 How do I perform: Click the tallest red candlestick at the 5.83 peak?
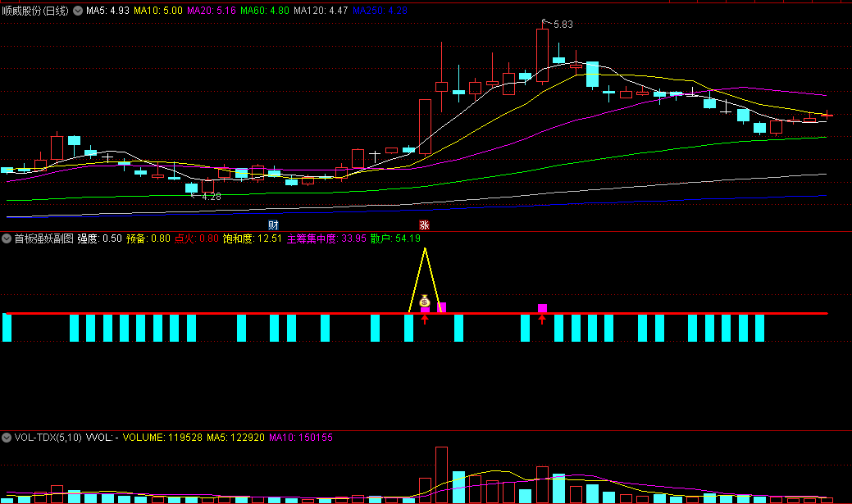542,56
